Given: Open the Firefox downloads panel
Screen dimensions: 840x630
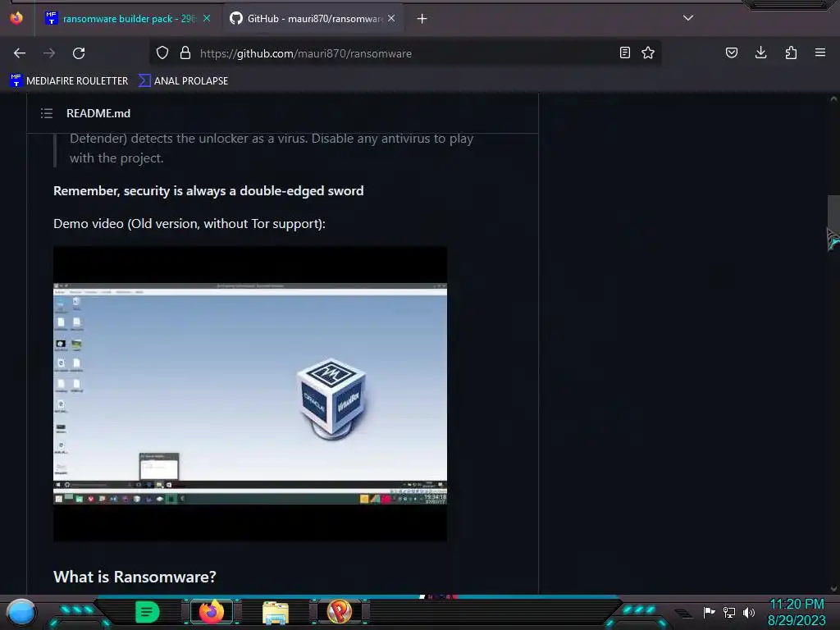Looking at the screenshot, I should point(760,52).
